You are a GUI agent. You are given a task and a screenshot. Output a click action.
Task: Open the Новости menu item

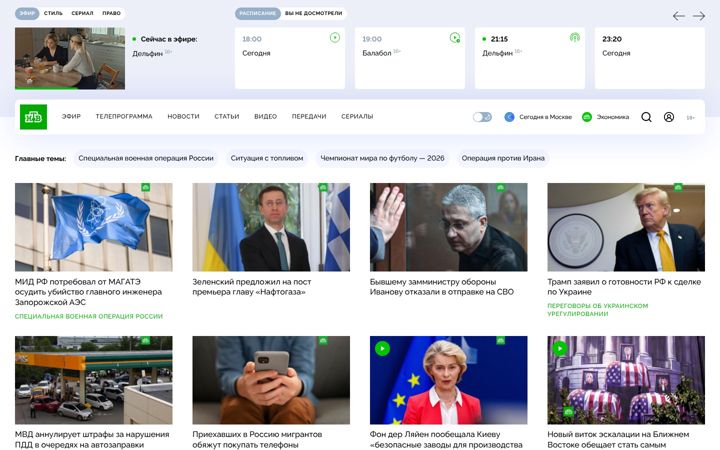click(x=183, y=117)
